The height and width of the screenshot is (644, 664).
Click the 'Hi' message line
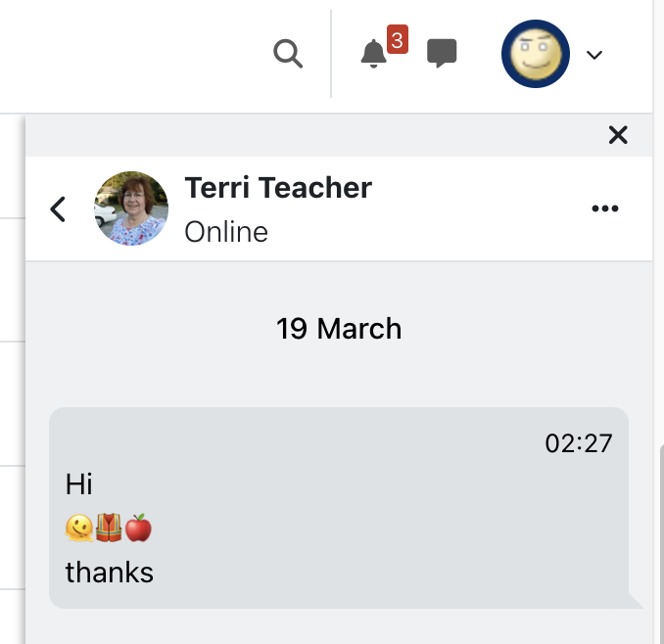click(78, 483)
